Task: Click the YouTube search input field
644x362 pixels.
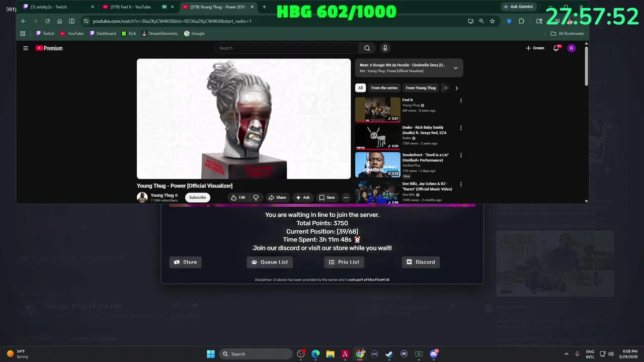Action: [287, 48]
